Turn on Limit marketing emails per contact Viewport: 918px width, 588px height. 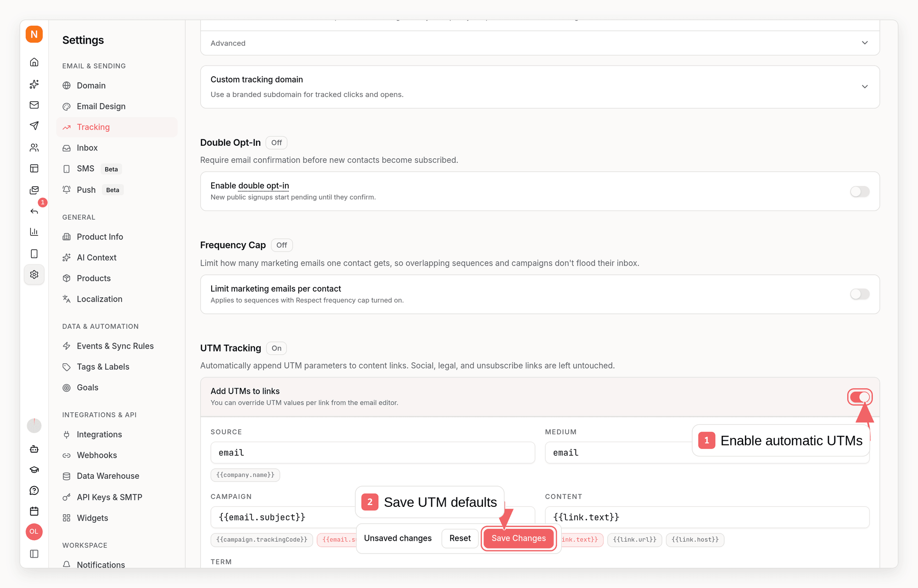tap(860, 294)
